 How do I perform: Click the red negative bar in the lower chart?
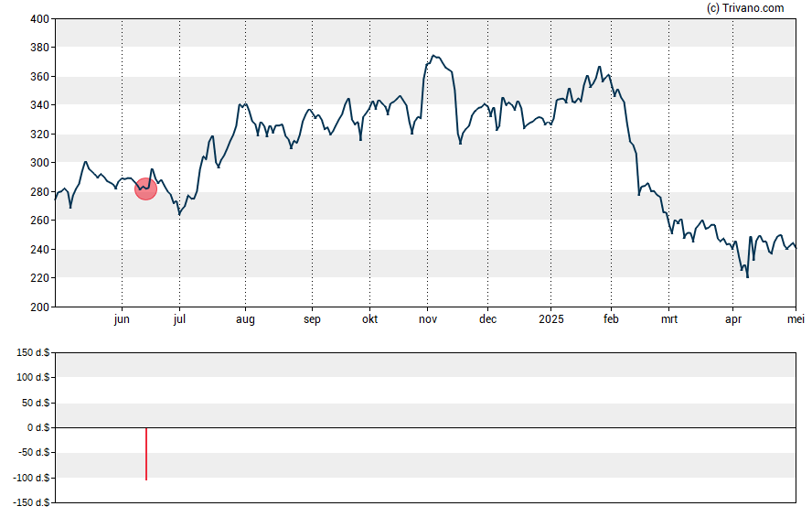pos(146,454)
